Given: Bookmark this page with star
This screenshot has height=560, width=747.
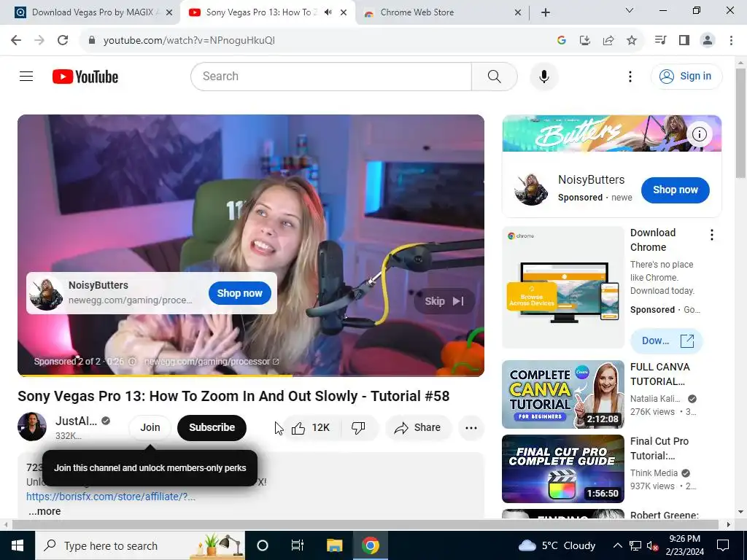Looking at the screenshot, I should (x=632, y=40).
